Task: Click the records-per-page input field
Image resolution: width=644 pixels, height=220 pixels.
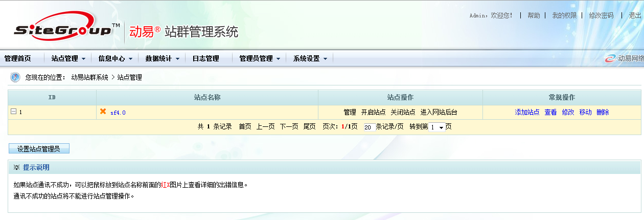Action: (369, 127)
